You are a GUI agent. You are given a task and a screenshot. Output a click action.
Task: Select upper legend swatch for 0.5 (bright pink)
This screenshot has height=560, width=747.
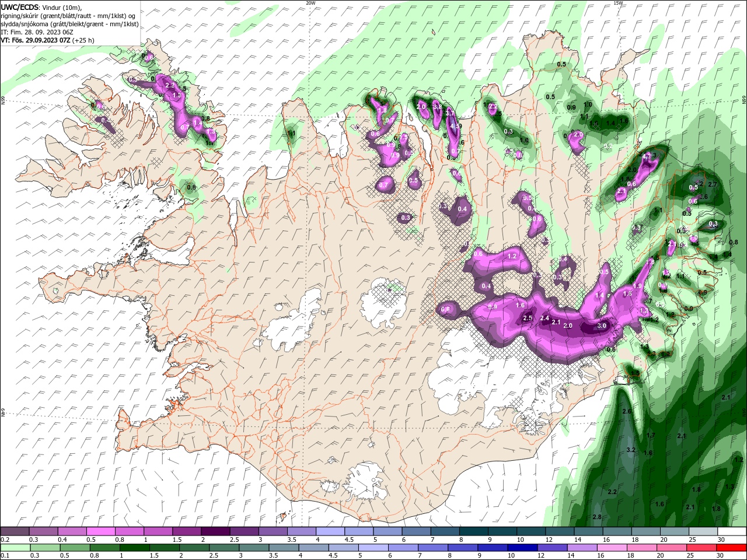tap(101, 531)
